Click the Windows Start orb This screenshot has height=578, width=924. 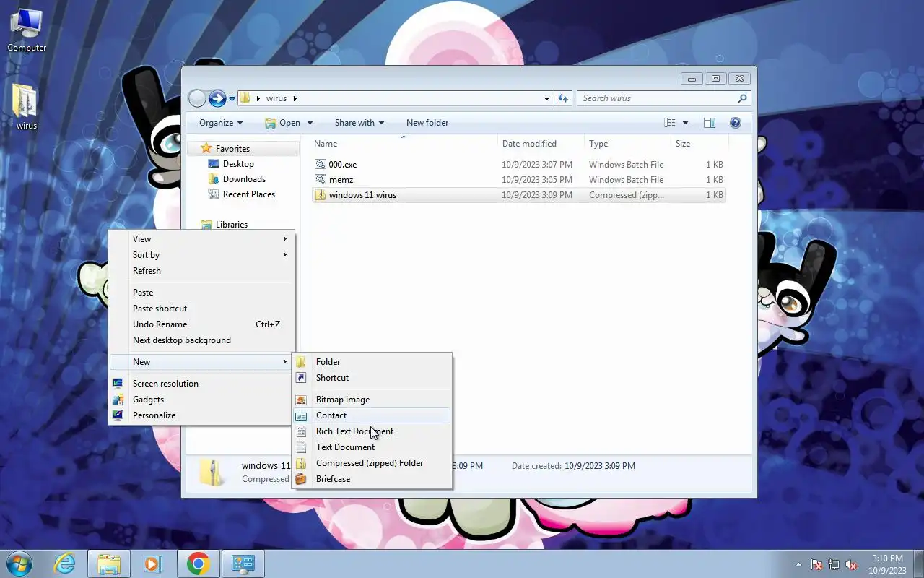(x=19, y=564)
